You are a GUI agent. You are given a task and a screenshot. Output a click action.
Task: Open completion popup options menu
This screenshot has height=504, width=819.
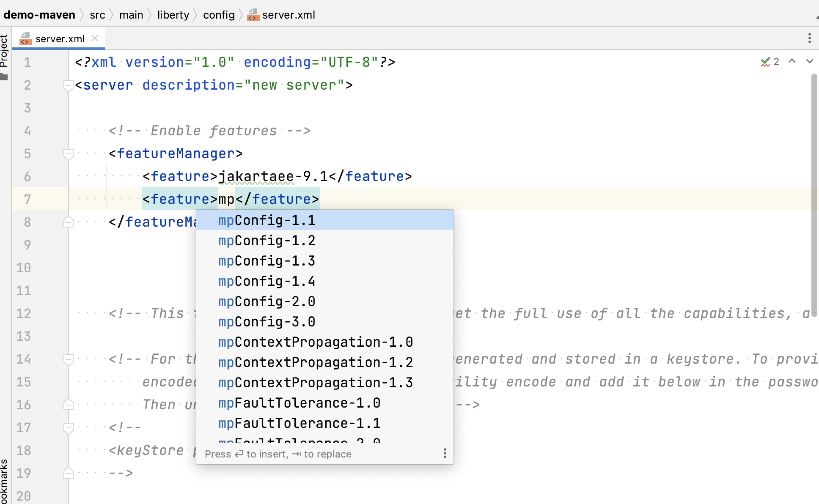coord(445,454)
